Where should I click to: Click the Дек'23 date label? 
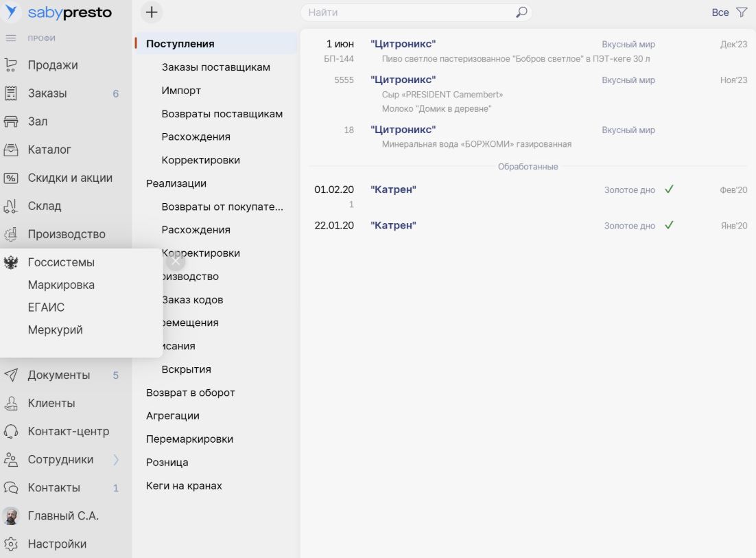click(733, 45)
